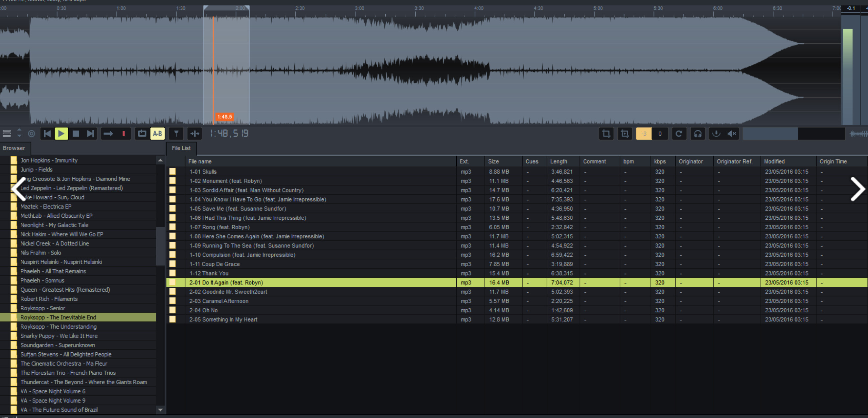Viewport: 868px width, 418px height.
Task: Click the red marker icon in the transport
Action: 124,134
